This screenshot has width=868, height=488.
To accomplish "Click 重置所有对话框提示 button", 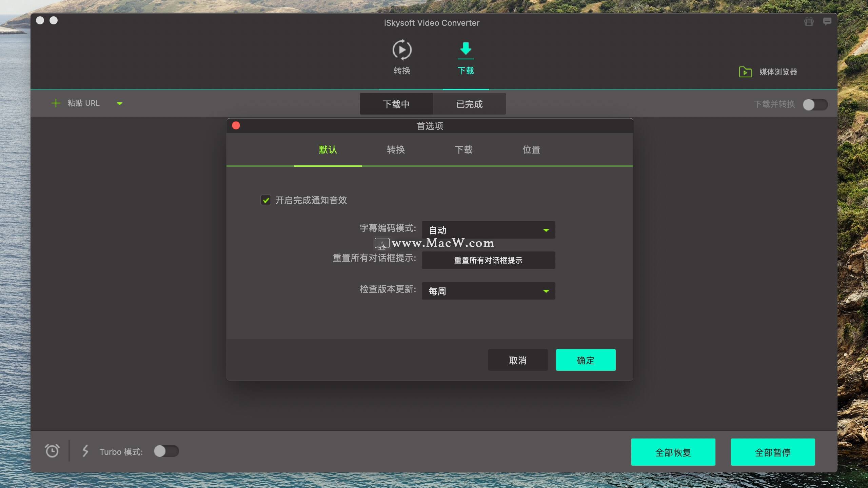I will [488, 260].
